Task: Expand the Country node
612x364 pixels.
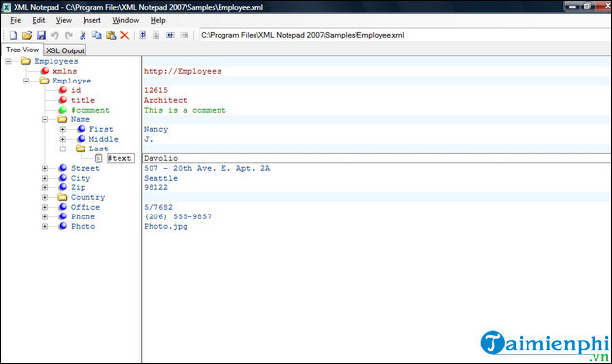Action: pyautogui.click(x=45, y=197)
